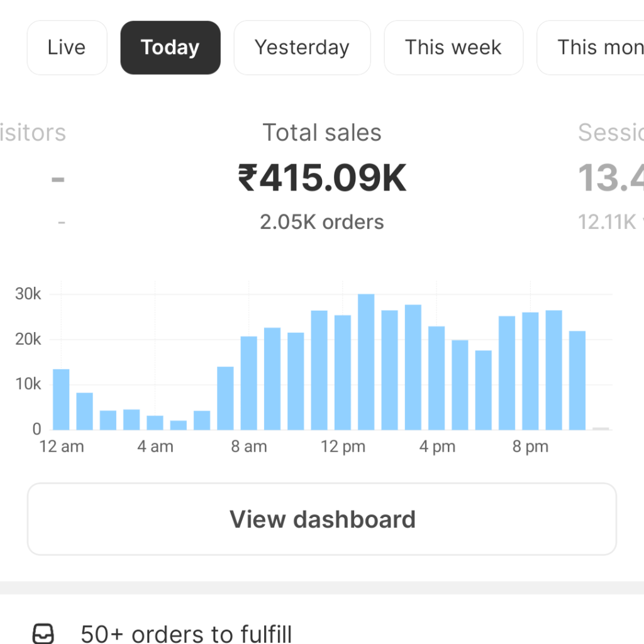Tap the 2.05K orders subtitle
Viewport: 644px width, 644px height.
pyautogui.click(x=322, y=222)
